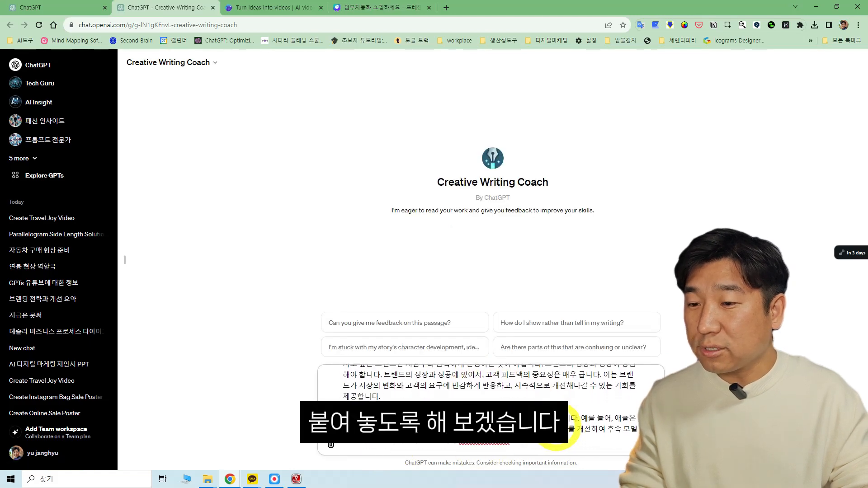This screenshot has width=868, height=488.
Task: Collapse the sidebar with the handle
Action: coord(124,260)
